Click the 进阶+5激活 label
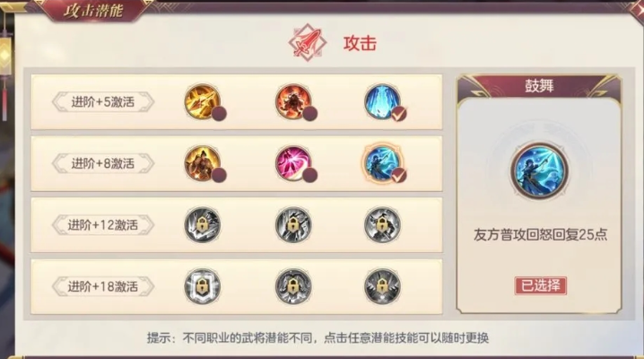 point(103,102)
